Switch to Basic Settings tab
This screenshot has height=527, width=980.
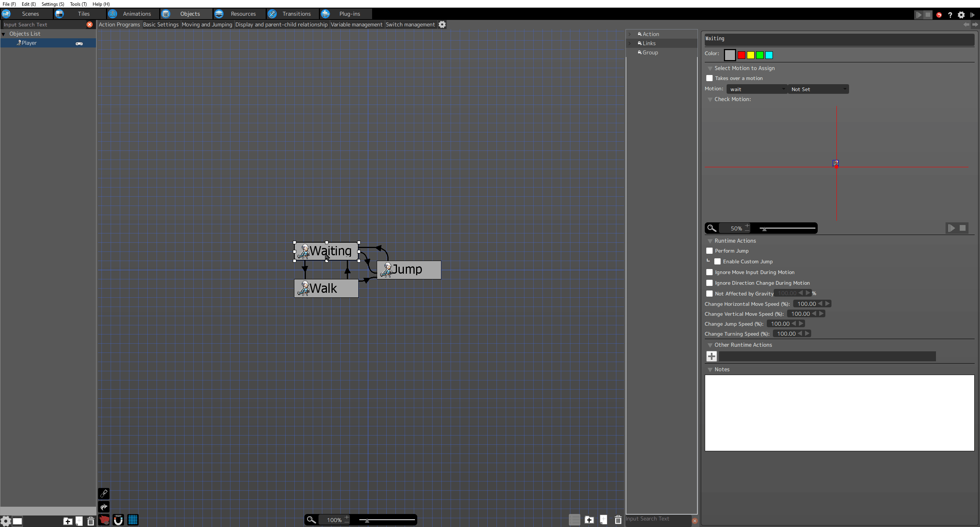click(x=161, y=24)
